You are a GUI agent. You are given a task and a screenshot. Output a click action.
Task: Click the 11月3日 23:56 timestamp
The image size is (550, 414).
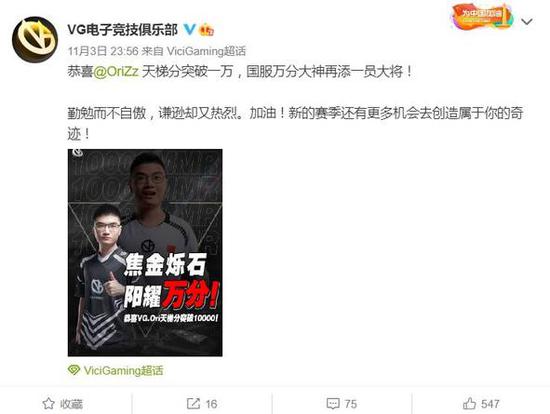103,51
